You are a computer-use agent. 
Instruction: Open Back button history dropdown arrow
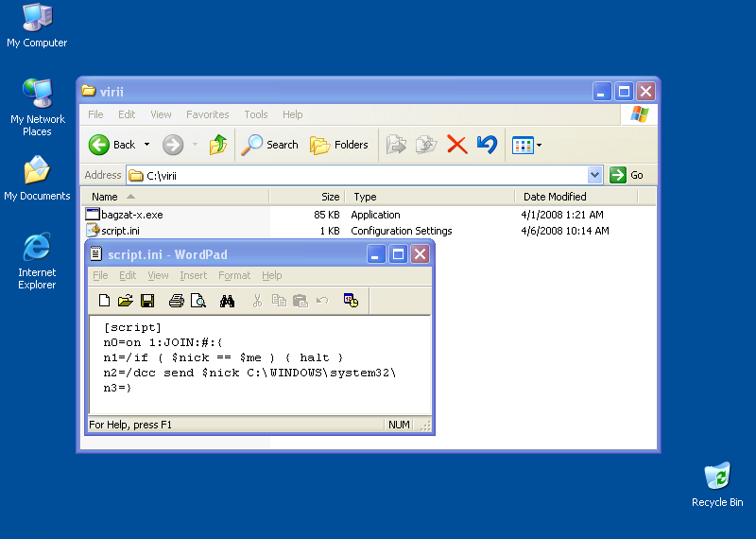147,145
